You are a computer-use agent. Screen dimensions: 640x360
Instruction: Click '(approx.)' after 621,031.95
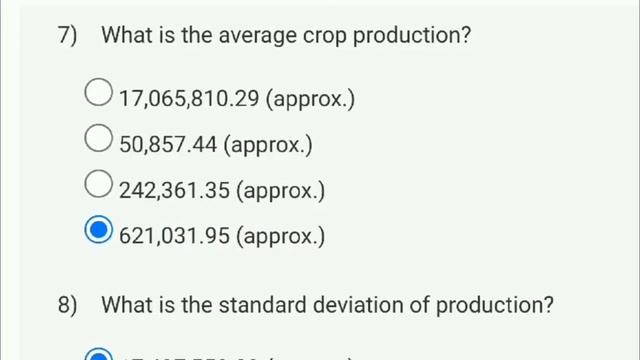tap(280, 237)
